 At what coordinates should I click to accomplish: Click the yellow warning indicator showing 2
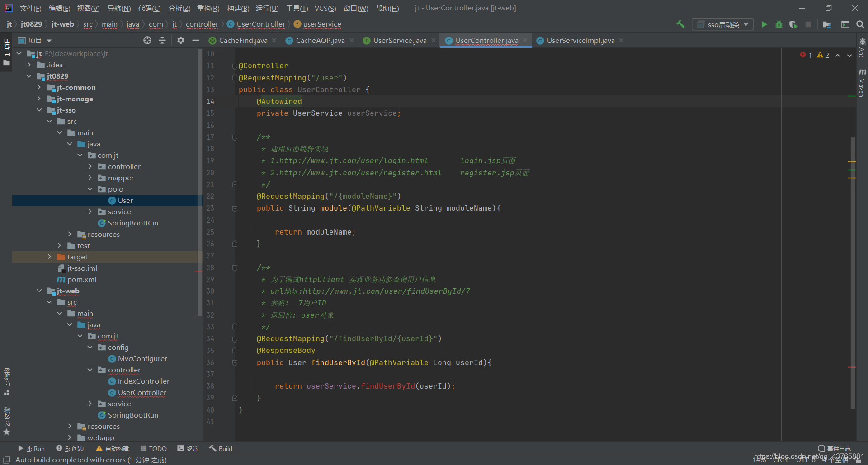pyautogui.click(x=823, y=55)
